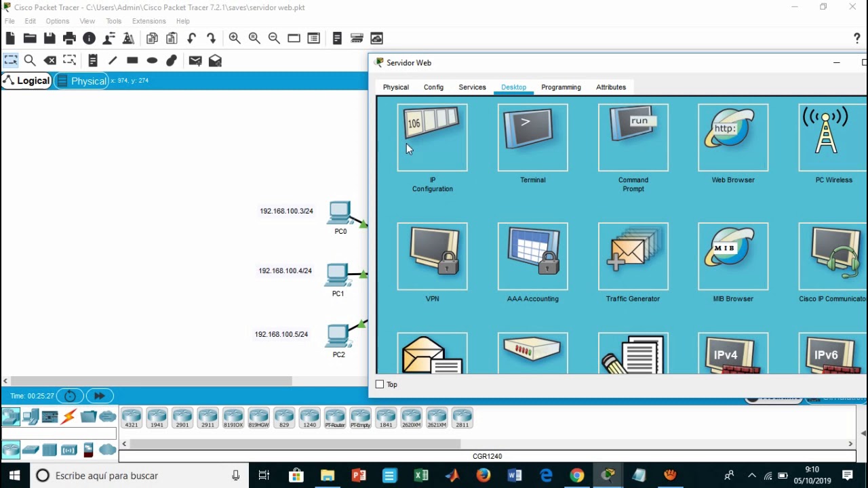Open the Edit menu
868x488 pixels.
(31, 21)
